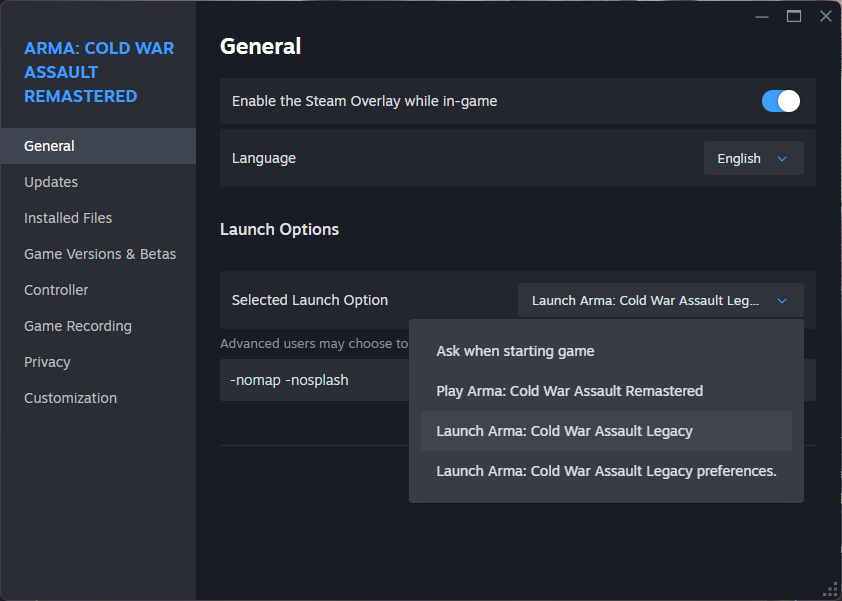
Task: Choose Ask when starting game option
Action: tap(606, 351)
